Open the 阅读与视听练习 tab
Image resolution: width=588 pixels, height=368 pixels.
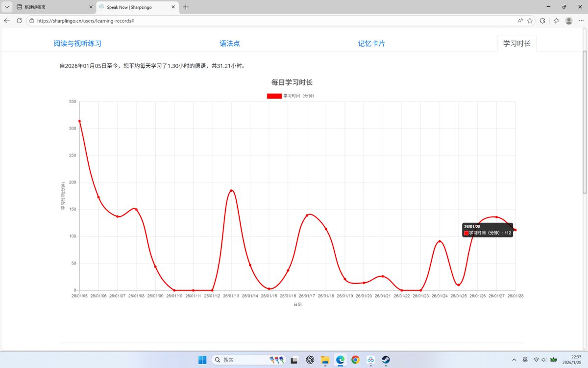click(77, 43)
